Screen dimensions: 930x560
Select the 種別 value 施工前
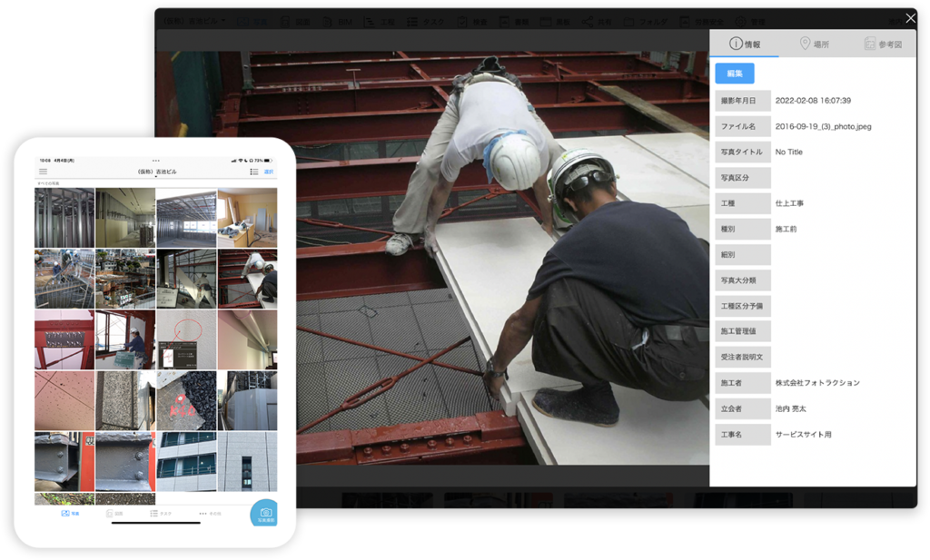point(786,229)
